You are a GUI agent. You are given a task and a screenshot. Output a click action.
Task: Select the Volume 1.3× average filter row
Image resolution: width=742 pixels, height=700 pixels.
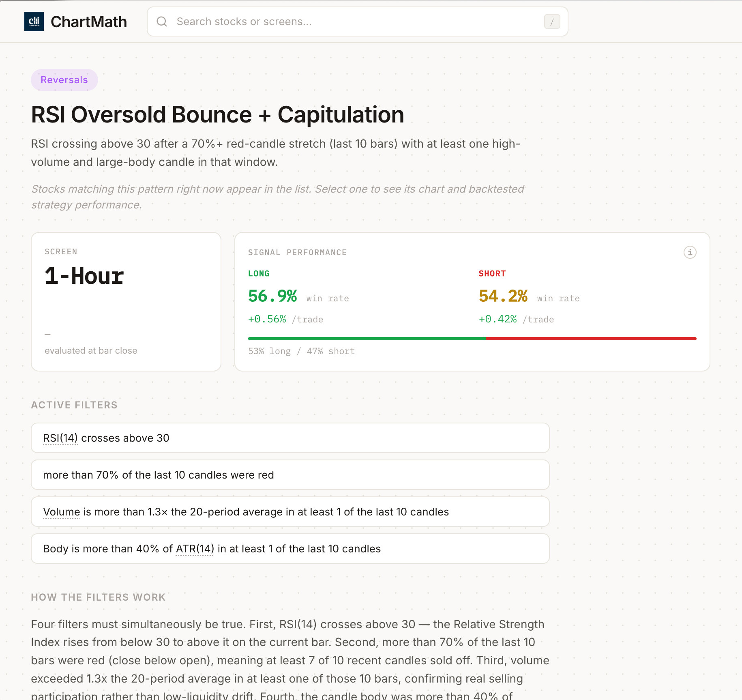click(290, 512)
